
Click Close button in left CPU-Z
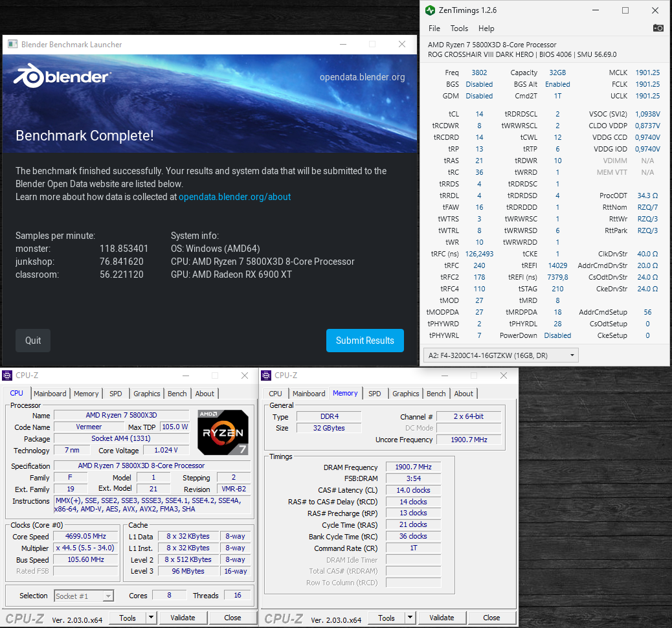(x=232, y=618)
